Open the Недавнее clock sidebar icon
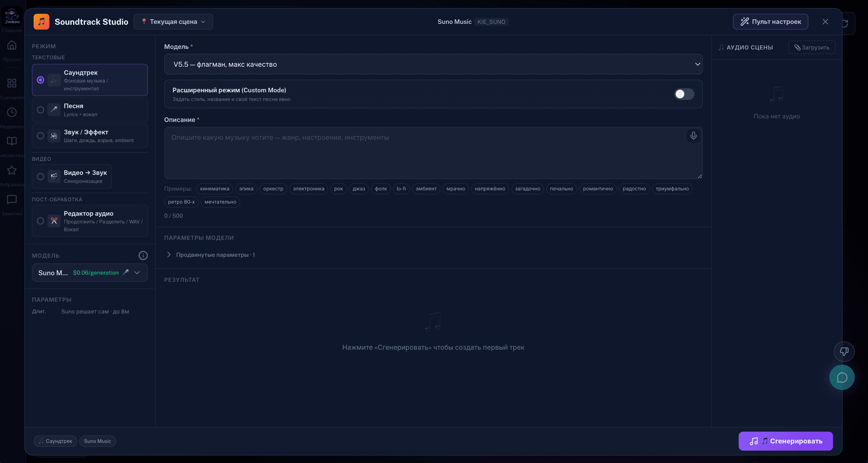Image resolution: width=868 pixels, height=463 pixels. 12,112
